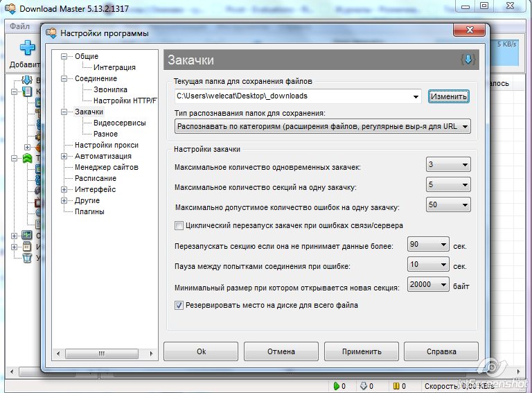Viewport: 532px width, 393px height.
Task: Select Интеграция in settings tree
Action: click(x=114, y=67)
